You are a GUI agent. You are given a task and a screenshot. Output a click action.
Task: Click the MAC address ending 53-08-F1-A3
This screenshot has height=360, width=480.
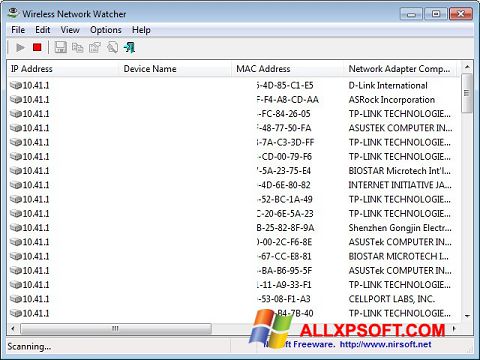tap(284, 299)
